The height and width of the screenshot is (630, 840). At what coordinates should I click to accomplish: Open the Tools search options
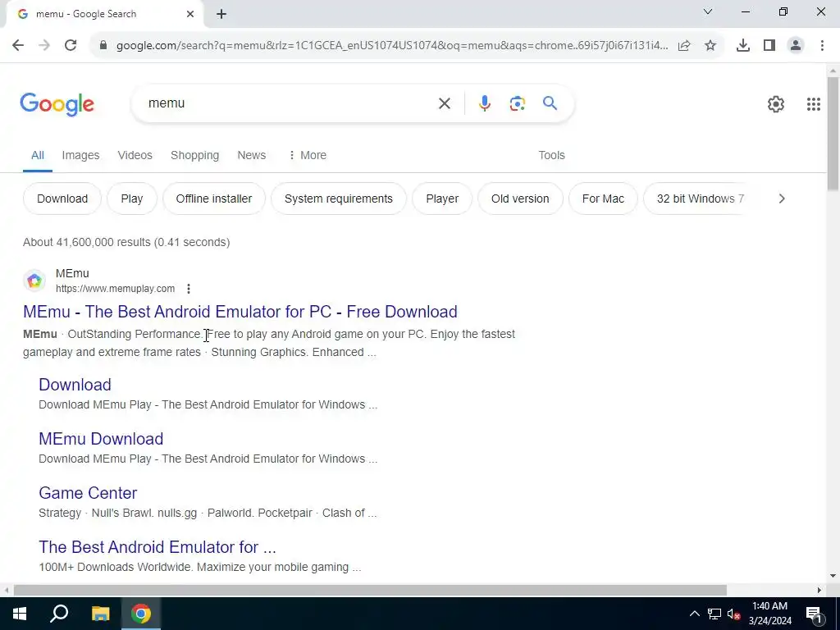pos(552,155)
